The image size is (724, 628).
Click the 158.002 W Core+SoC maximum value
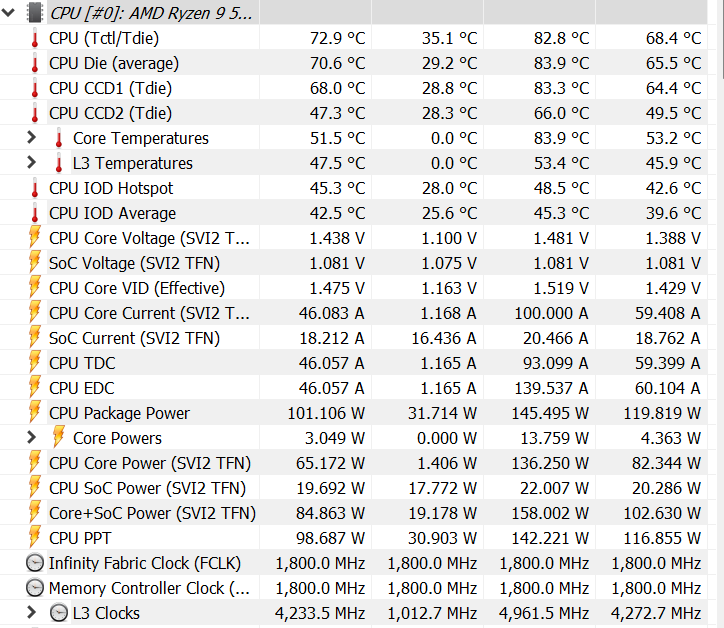[x=550, y=513]
